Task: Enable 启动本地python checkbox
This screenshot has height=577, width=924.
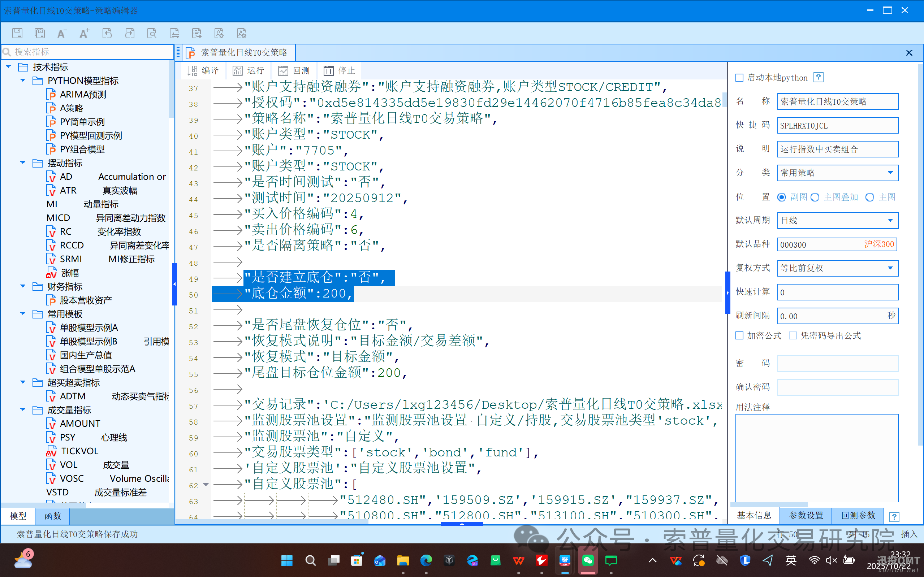Action: tap(739, 78)
